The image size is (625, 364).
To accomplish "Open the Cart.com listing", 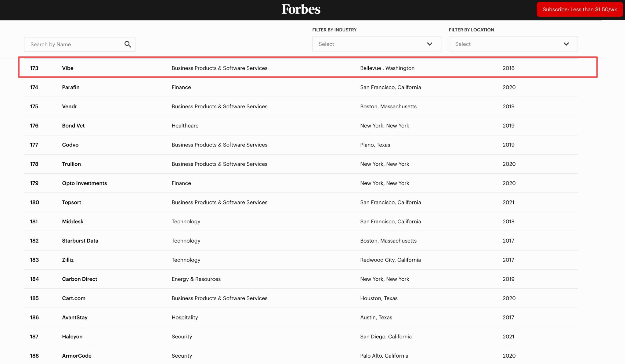I will pyautogui.click(x=74, y=298).
